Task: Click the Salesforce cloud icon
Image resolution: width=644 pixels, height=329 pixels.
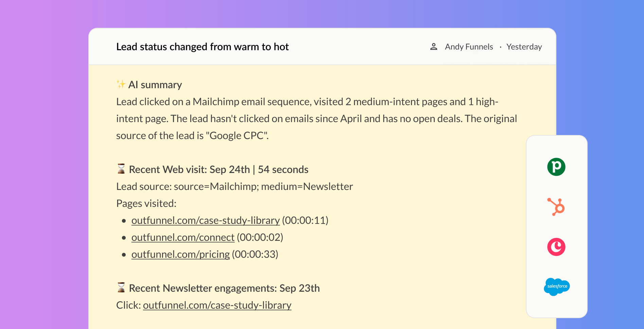Action: pos(556,287)
